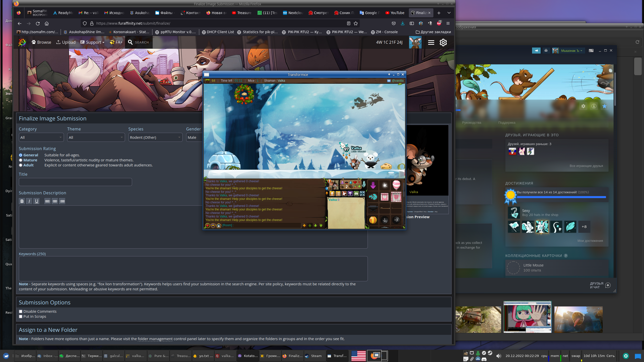Open the Species dropdown showing Rodent (Other)
Viewport: 644px width, 362px height.
coord(155,137)
